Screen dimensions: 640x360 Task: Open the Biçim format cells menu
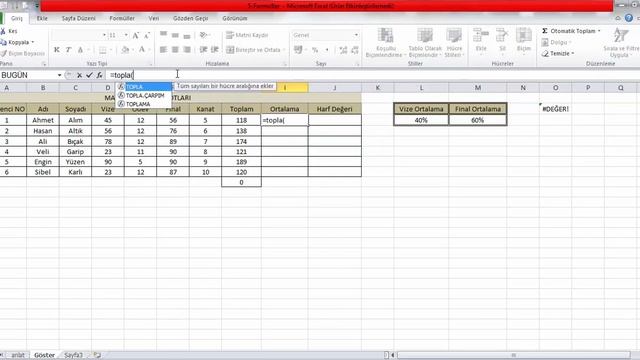pos(523,41)
